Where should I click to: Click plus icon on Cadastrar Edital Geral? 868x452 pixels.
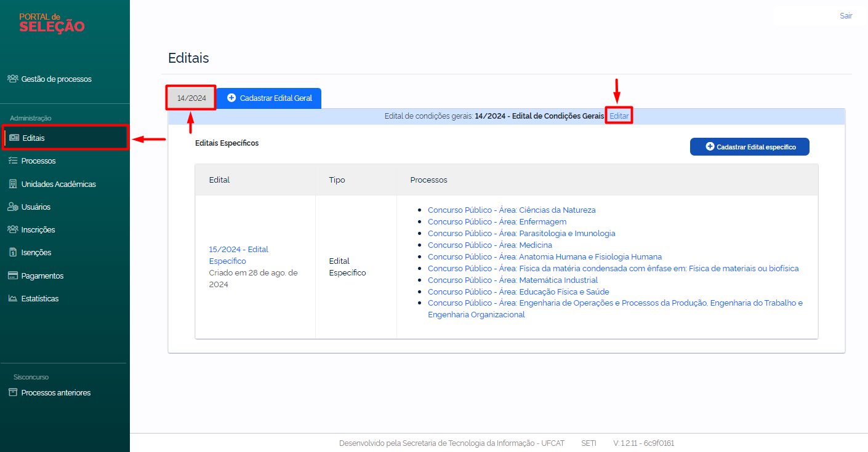tap(231, 98)
